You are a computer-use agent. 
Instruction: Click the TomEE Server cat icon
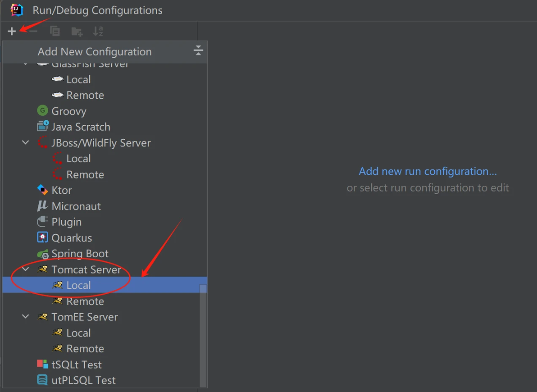[x=42, y=317]
